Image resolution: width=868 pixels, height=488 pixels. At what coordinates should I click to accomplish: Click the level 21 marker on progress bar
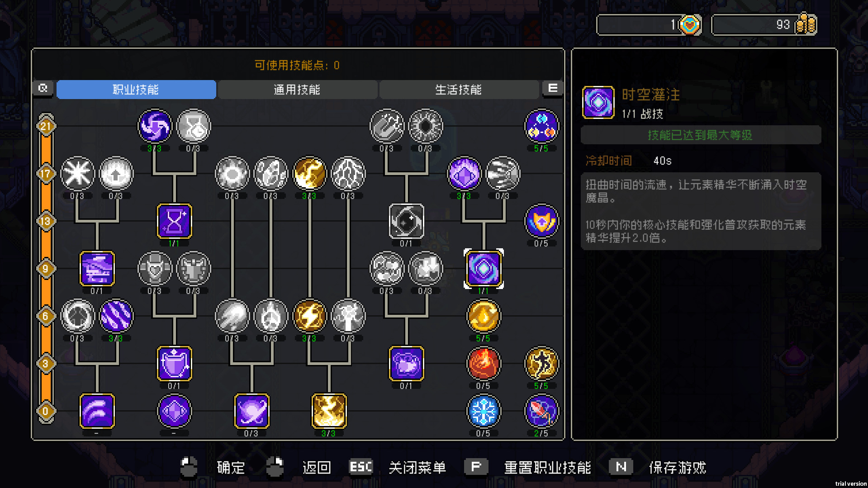click(46, 126)
